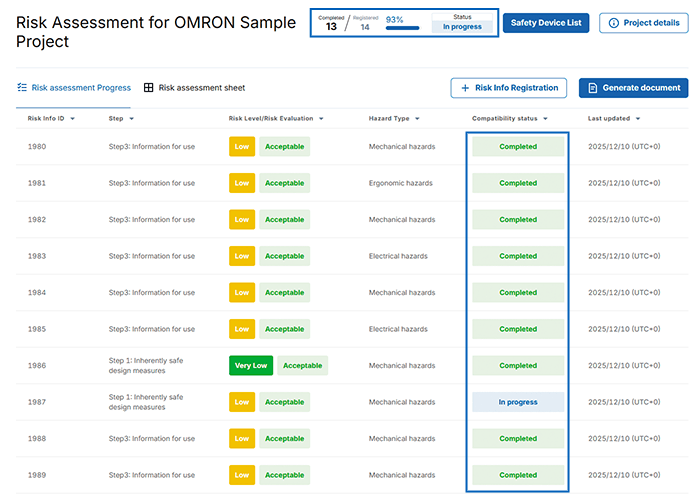Click the Completed count 13
700x495 pixels.
(x=331, y=27)
